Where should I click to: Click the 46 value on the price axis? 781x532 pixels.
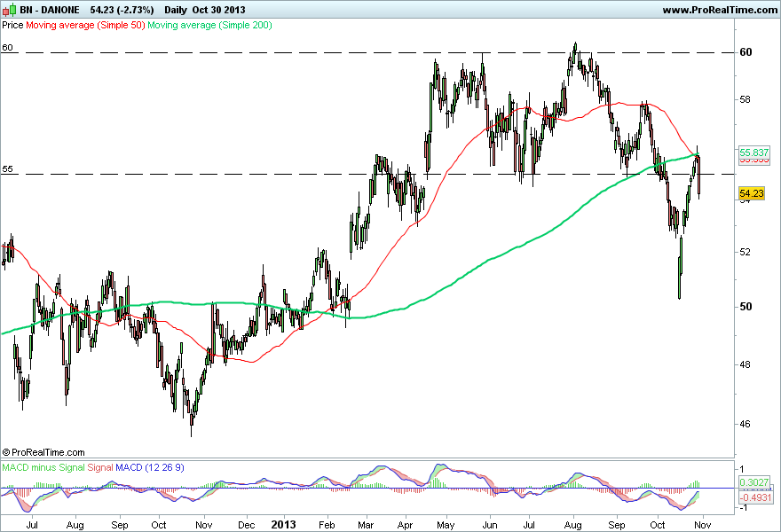[745, 424]
